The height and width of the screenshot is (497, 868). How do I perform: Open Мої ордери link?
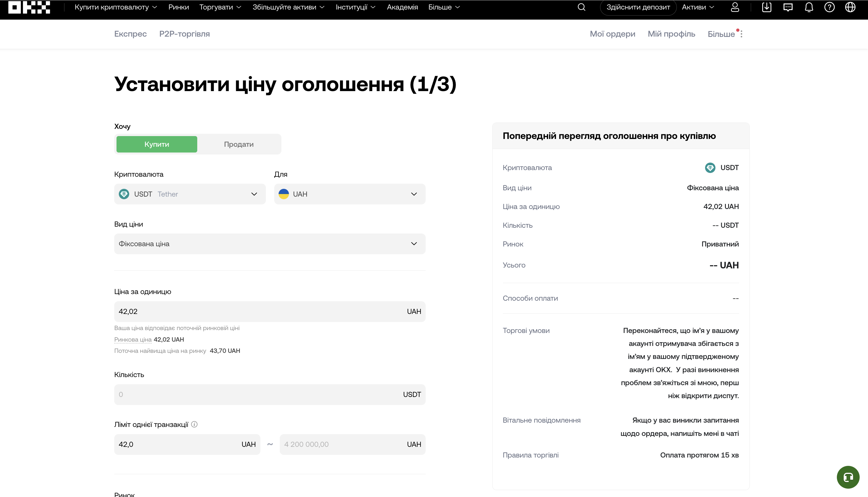pos(612,34)
